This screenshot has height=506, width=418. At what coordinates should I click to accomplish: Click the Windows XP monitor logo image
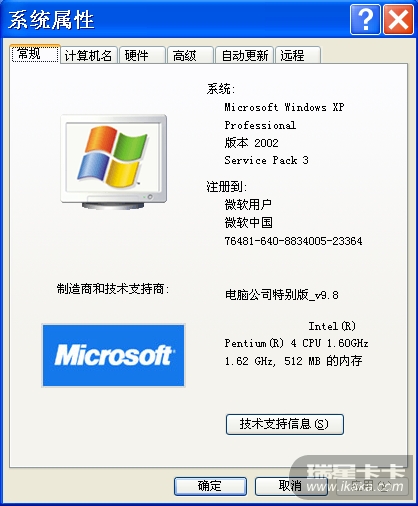[114, 162]
